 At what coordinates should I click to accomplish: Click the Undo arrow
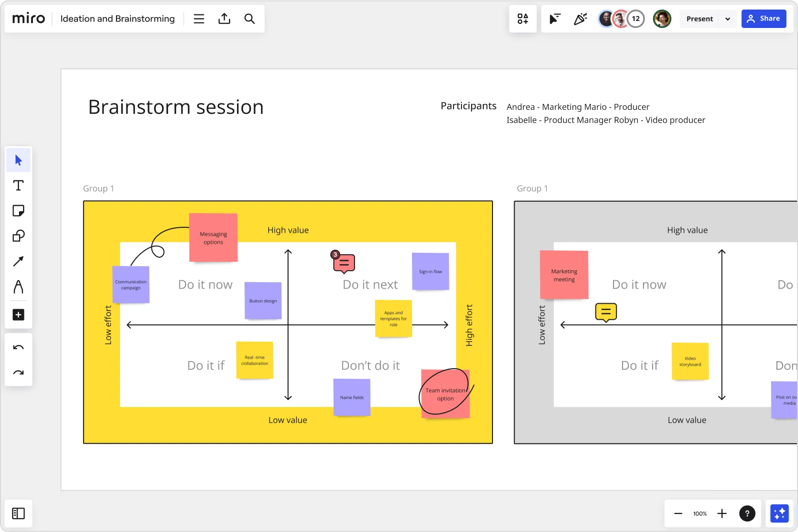click(18, 348)
